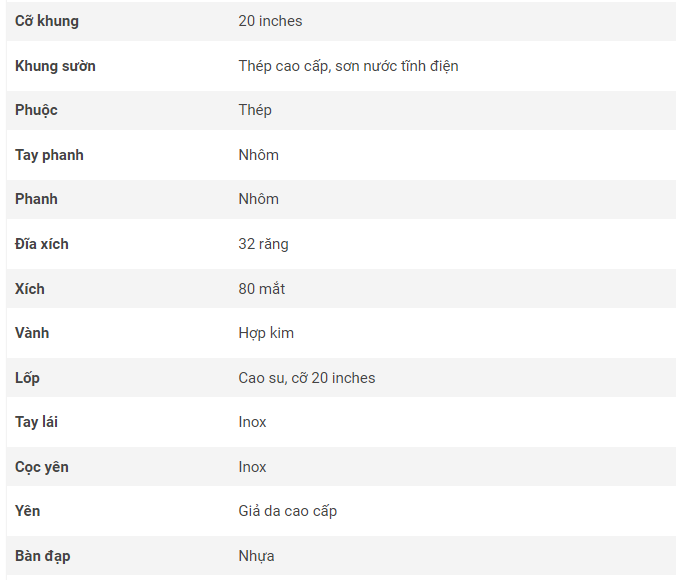Click the "80 mắt" value
Viewport: 676px width, 580px height.
tap(261, 289)
